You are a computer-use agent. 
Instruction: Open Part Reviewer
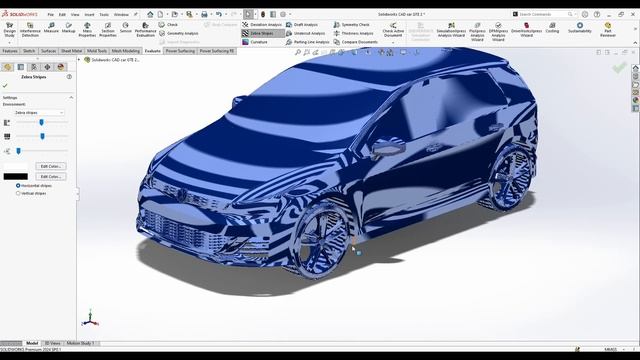click(608, 30)
